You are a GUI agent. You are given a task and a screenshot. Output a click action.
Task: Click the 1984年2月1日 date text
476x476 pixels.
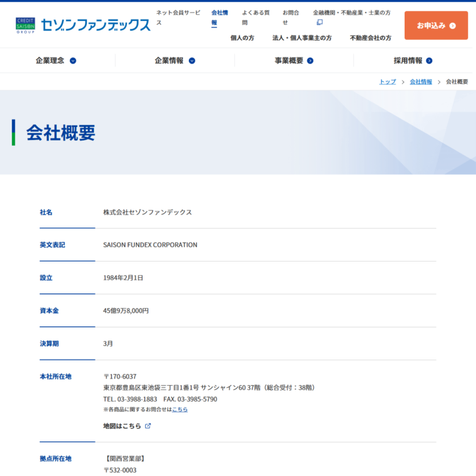click(x=123, y=278)
